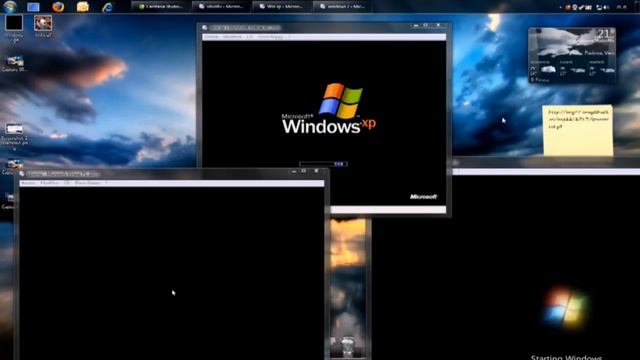Image resolution: width=640 pixels, height=360 pixels.
Task: Click the yellow sticky note gadget
Action: click(578, 131)
